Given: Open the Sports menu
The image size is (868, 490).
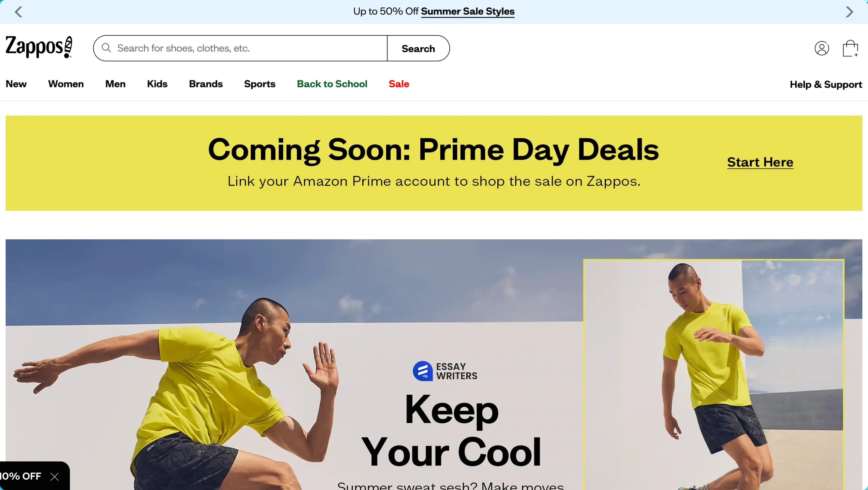Looking at the screenshot, I should [260, 84].
